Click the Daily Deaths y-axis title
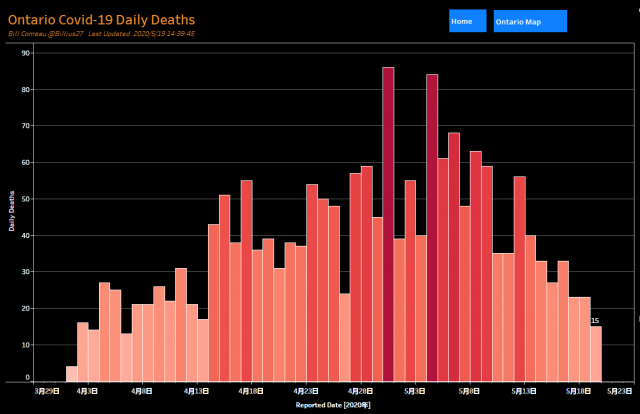Image resolution: width=640 pixels, height=414 pixels. click(11, 211)
